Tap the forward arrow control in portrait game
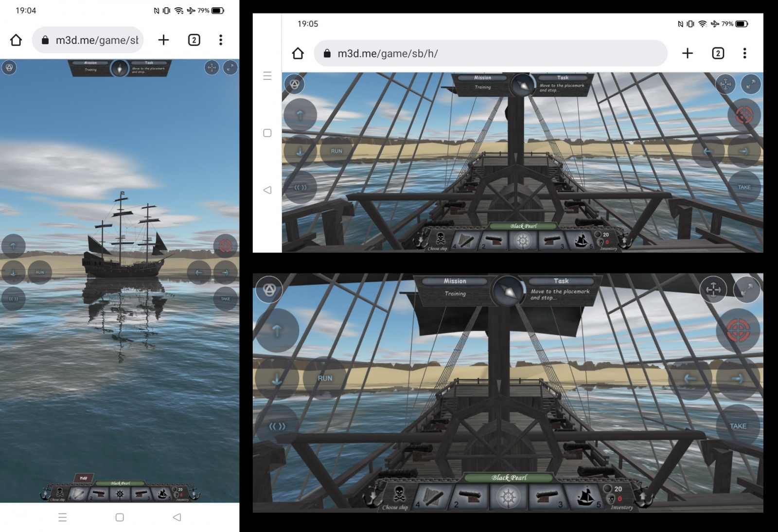 [13, 246]
